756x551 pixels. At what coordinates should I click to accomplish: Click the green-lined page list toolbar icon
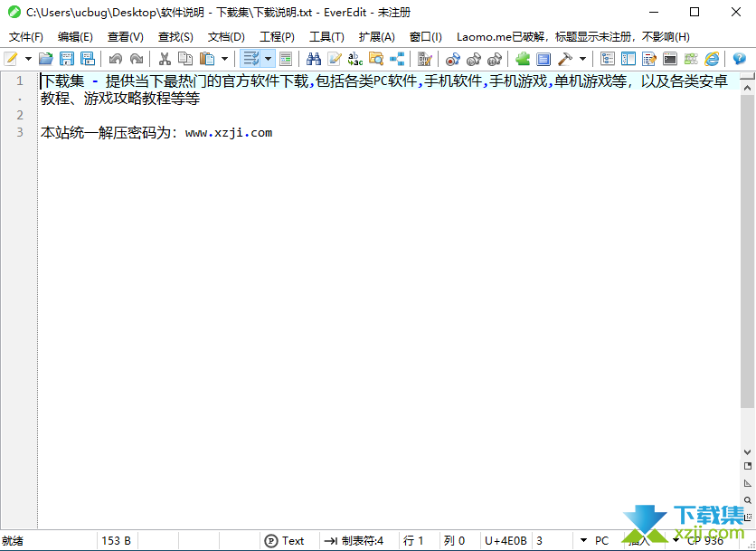tap(286, 59)
